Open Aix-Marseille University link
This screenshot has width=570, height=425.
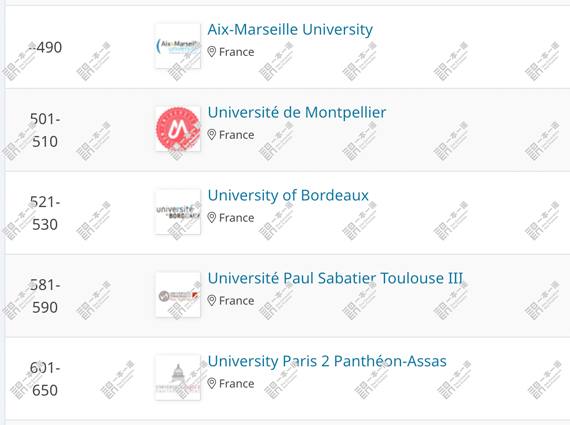click(x=290, y=29)
